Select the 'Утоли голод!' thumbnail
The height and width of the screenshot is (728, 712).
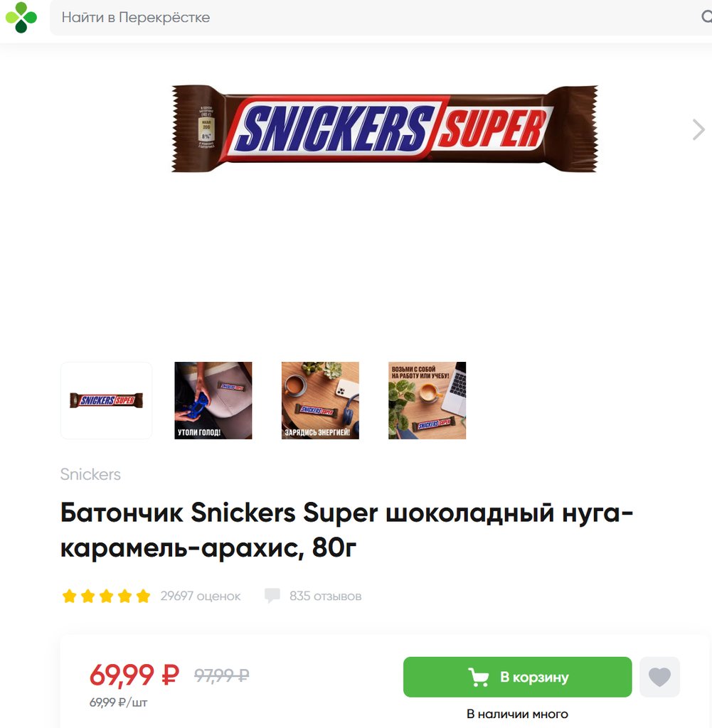tap(213, 400)
